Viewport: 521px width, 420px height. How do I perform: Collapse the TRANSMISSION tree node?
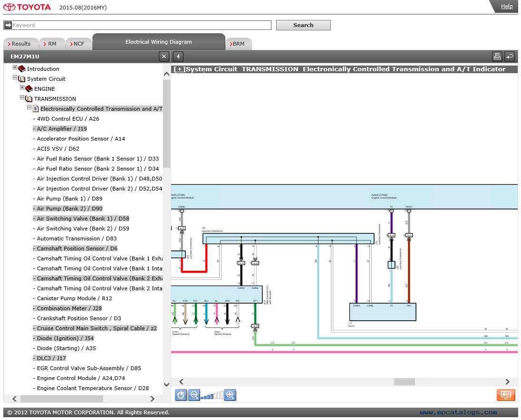pos(22,97)
